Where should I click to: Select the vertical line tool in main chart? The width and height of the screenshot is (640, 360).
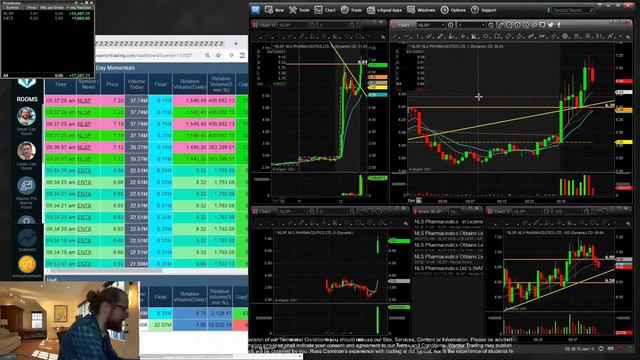pos(418,36)
